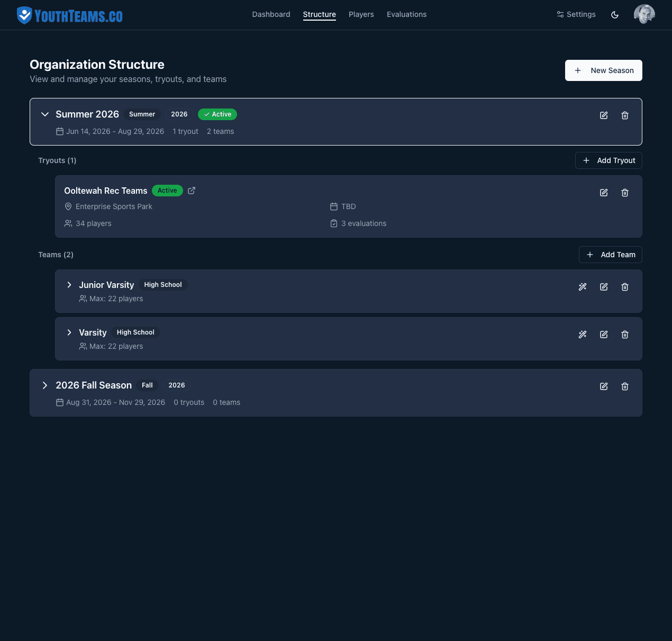Click magic wand for Varsity team
Image resolution: width=672 pixels, height=641 pixels.
coord(583,335)
